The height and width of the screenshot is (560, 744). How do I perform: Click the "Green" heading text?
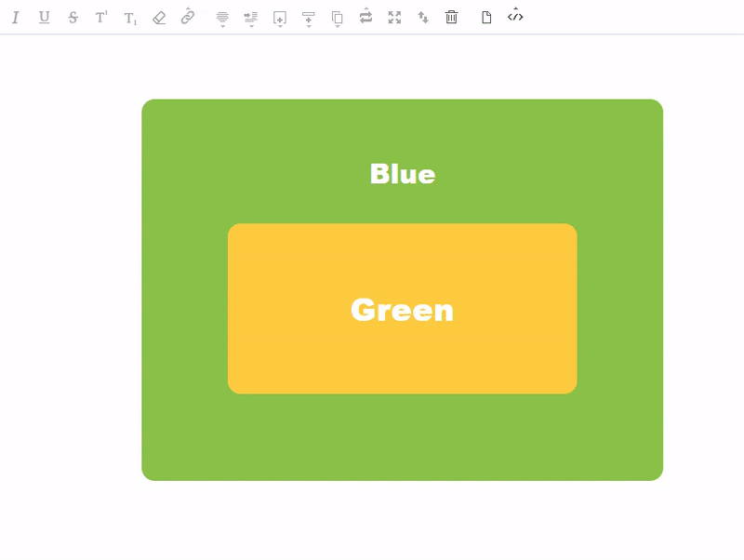click(x=402, y=311)
